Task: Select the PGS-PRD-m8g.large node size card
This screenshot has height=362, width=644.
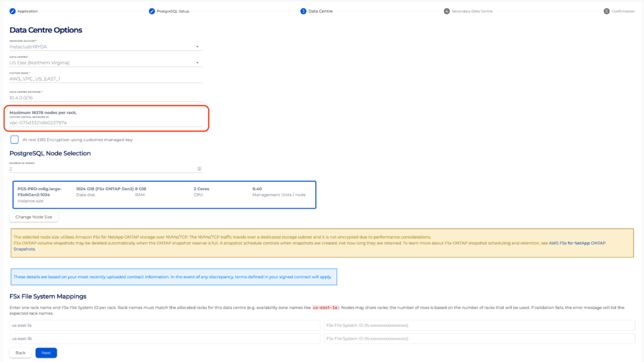Action: 164,195
